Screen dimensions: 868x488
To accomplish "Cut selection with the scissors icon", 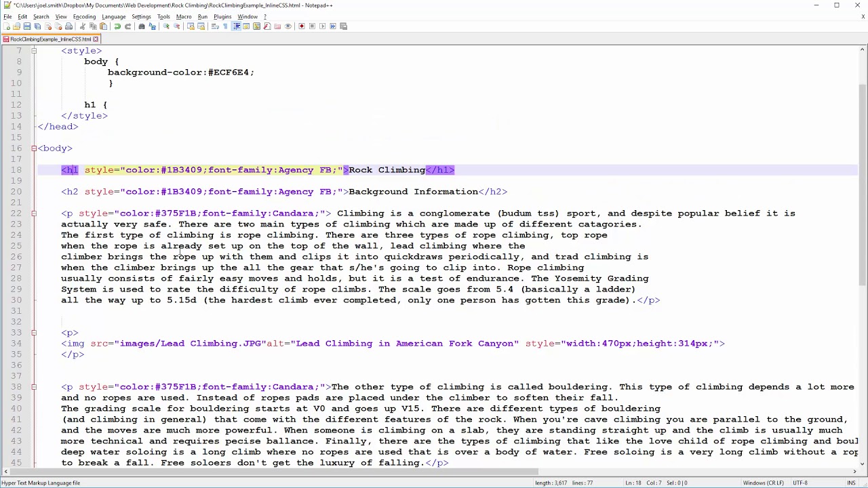I will (82, 26).
